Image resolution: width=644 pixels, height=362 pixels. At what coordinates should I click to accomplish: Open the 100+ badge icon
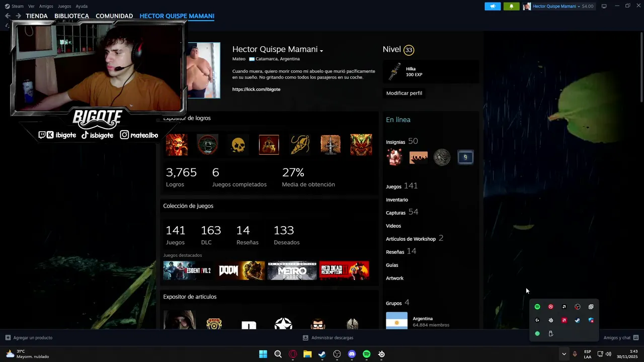pos(419,157)
